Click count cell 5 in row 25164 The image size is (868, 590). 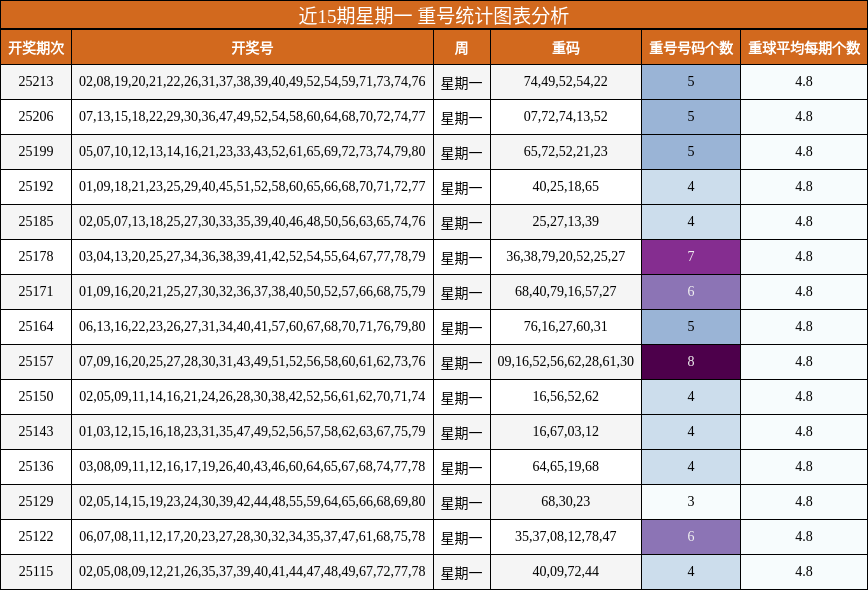tap(691, 326)
